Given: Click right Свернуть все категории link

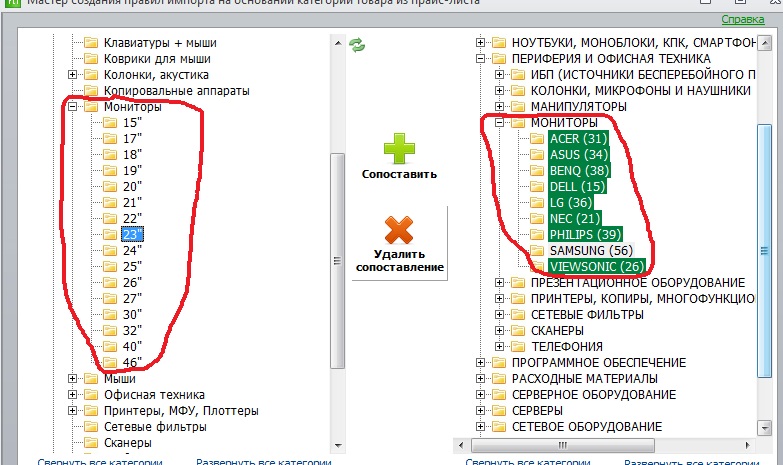Looking at the screenshot, I should pyautogui.click(x=528, y=462).
